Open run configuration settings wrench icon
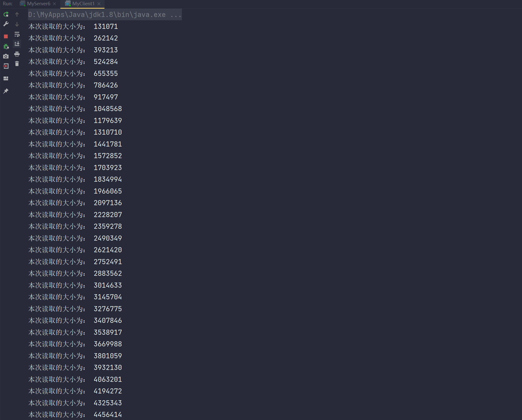 coord(6,24)
